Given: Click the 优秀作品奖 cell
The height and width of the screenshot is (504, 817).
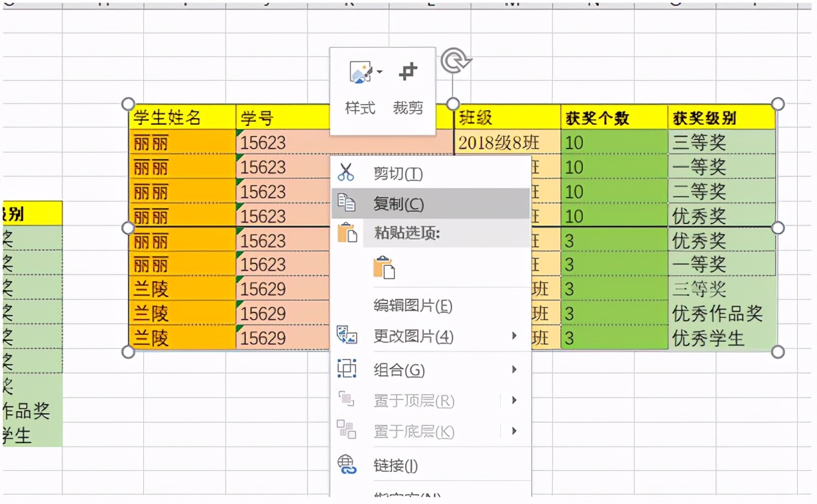Looking at the screenshot, I should [x=722, y=313].
